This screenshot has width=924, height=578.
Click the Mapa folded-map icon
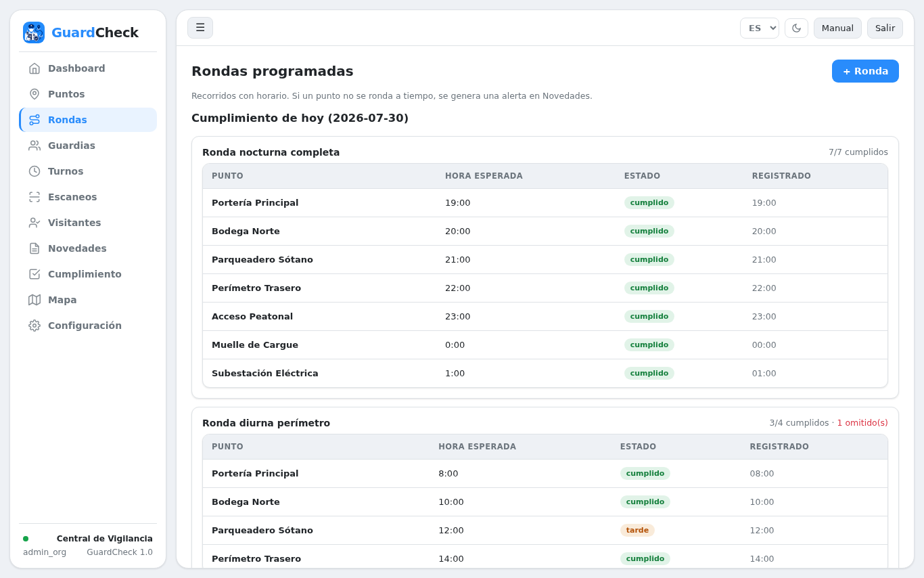click(34, 300)
